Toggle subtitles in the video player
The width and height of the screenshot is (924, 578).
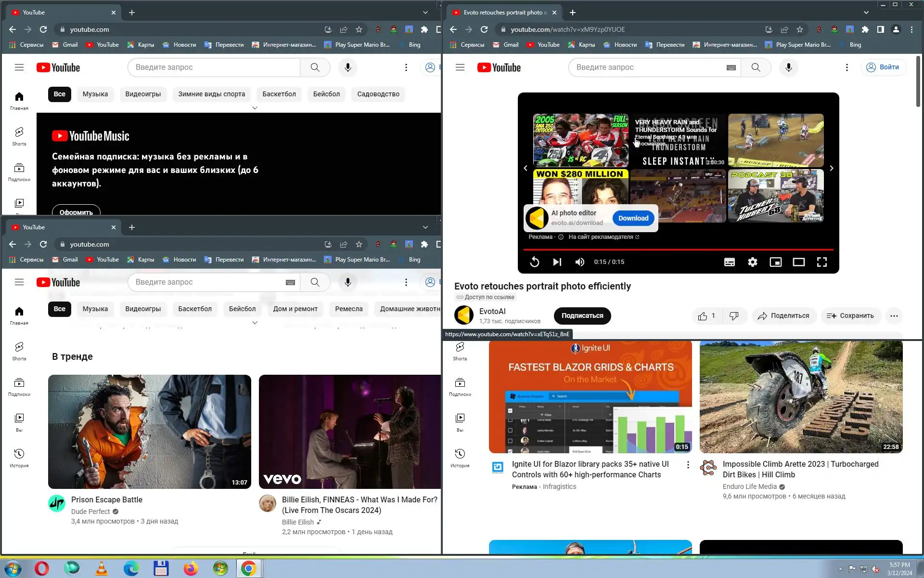click(x=729, y=262)
